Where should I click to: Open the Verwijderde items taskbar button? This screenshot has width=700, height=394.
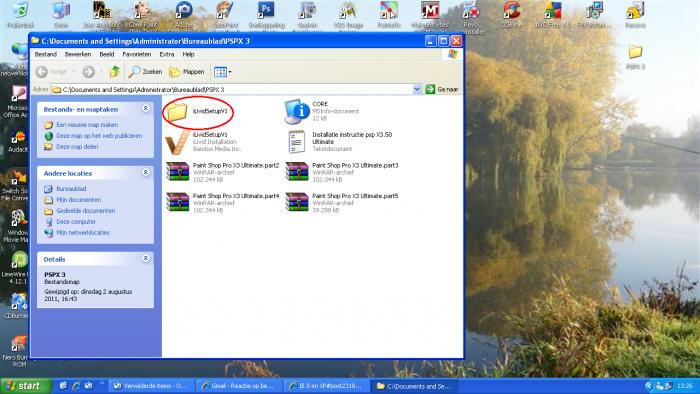coord(151,386)
